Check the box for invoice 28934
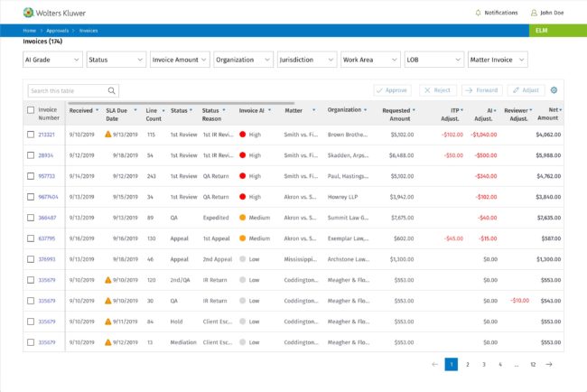The image size is (587, 392). [31, 155]
